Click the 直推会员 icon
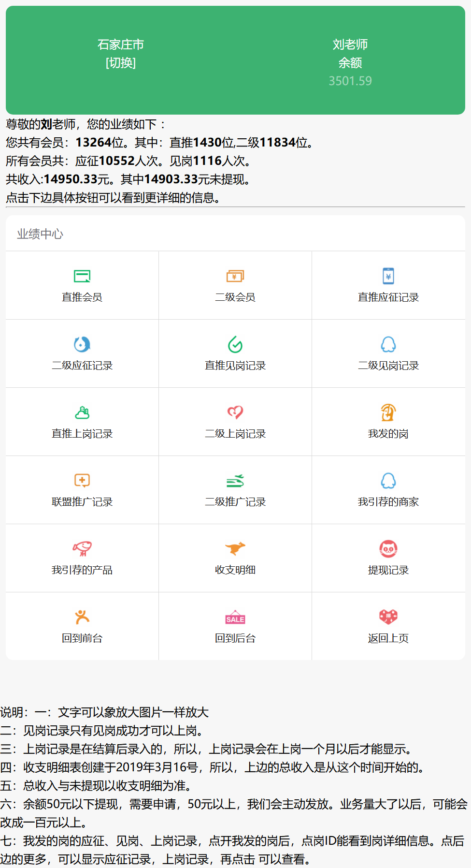This screenshot has width=471, height=868. [82, 276]
